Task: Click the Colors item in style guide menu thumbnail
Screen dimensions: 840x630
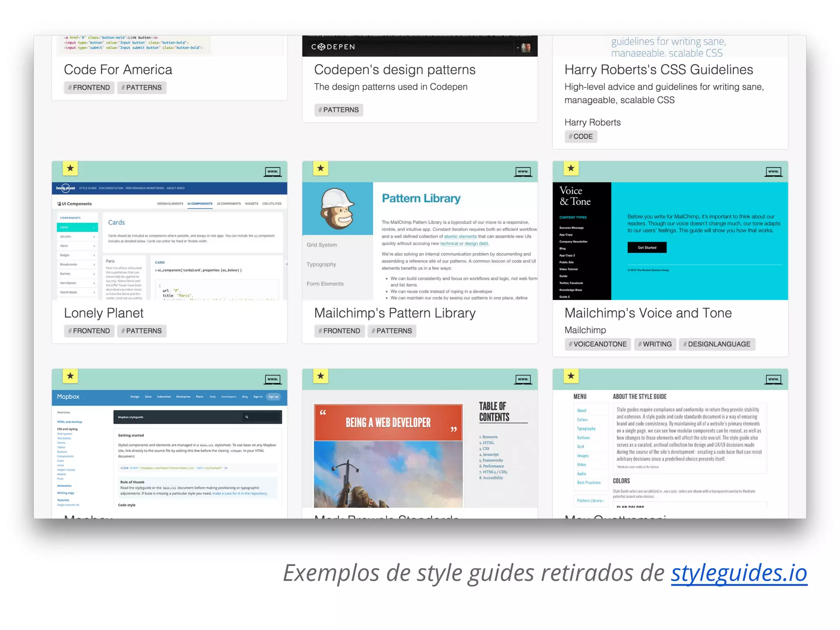Action: 582,420
